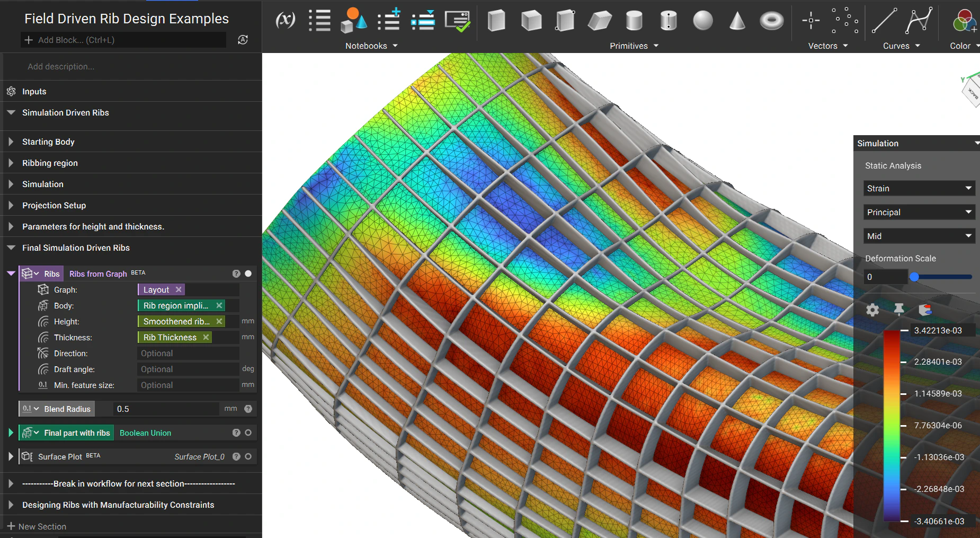Click the straight line curve icon
The image size is (980, 538).
click(x=884, y=21)
